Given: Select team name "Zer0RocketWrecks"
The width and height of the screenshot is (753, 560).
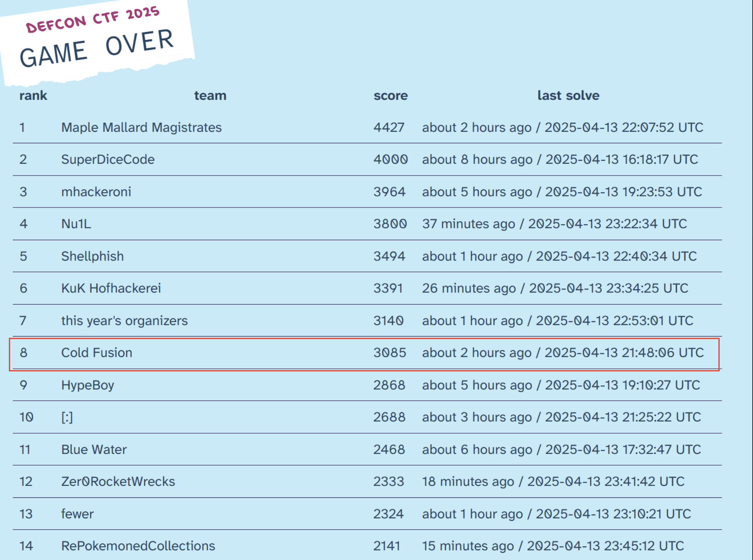Looking at the screenshot, I should click(118, 481).
